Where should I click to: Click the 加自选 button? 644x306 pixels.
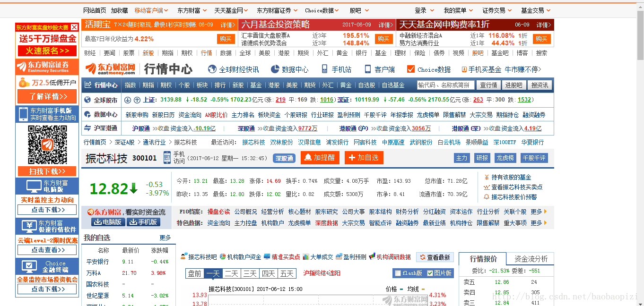point(364,157)
